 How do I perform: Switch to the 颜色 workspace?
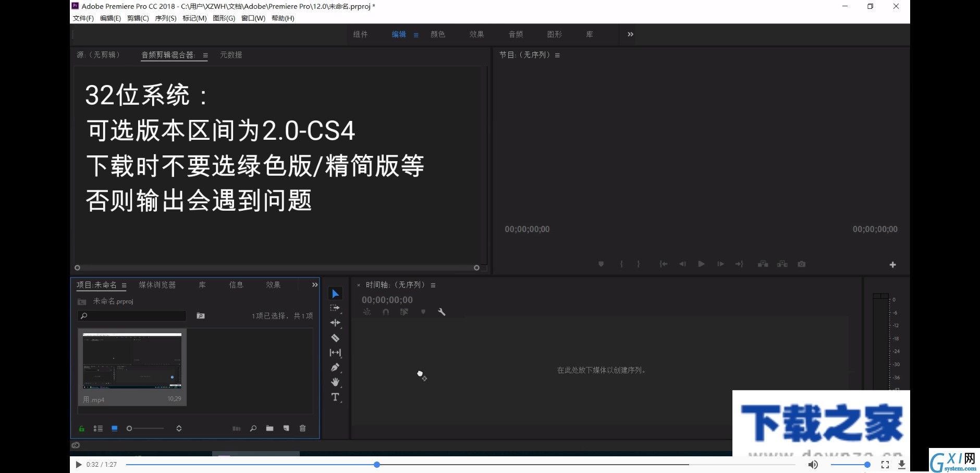coord(438,34)
